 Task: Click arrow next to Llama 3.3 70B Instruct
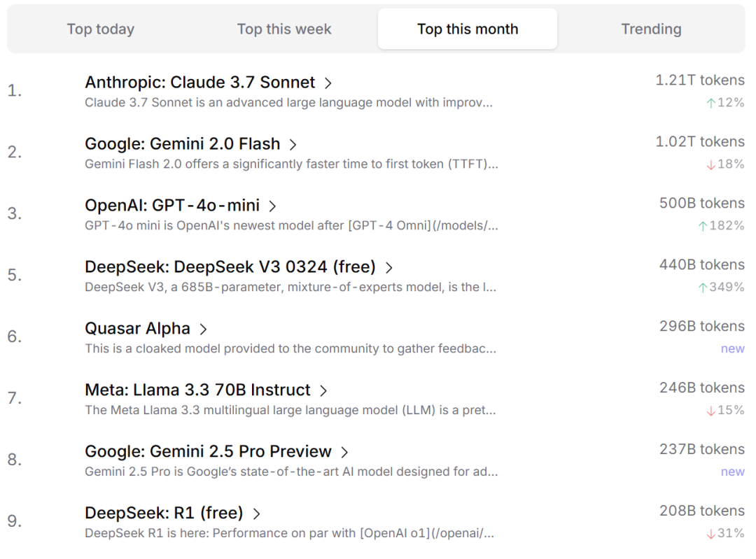click(323, 391)
